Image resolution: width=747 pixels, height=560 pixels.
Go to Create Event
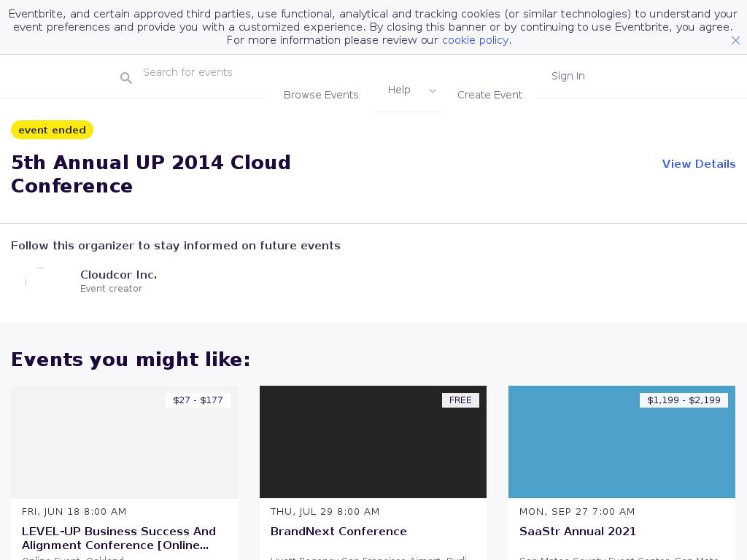pyautogui.click(x=489, y=95)
